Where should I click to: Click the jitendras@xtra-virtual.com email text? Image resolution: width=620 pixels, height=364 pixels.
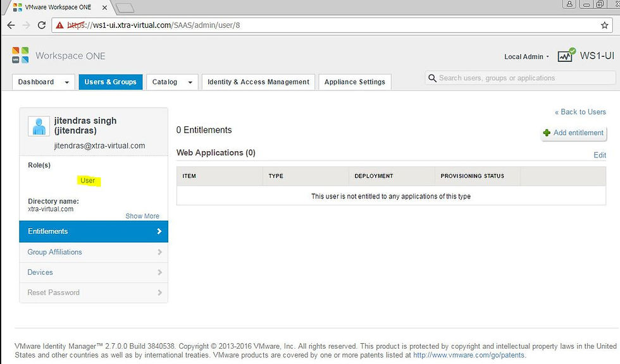coord(100,146)
